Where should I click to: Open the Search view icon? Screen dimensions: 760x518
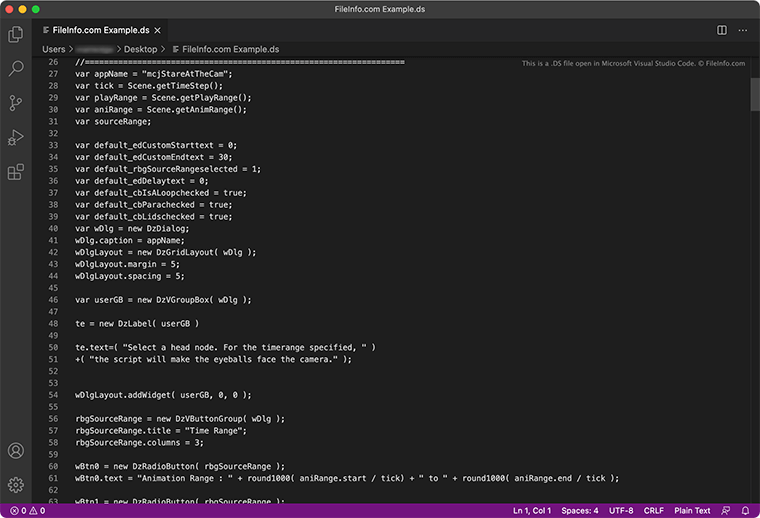tap(16, 69)
